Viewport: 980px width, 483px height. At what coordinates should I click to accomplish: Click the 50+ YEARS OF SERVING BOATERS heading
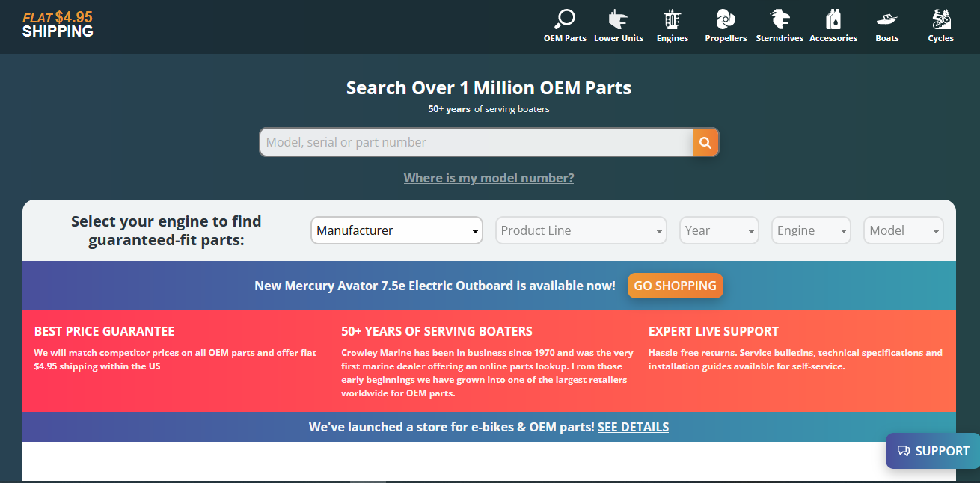pos(437,331)
